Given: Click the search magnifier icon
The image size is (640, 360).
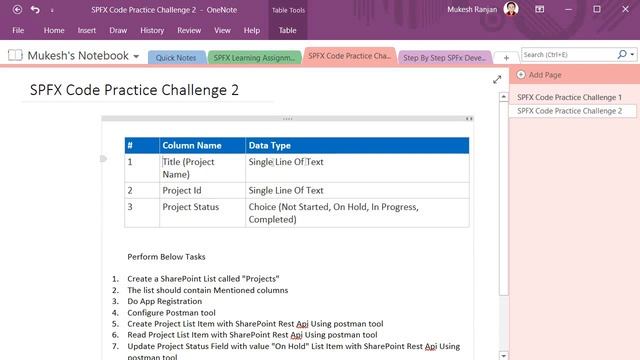Looking at the screenshot, I should pos(622,54).
